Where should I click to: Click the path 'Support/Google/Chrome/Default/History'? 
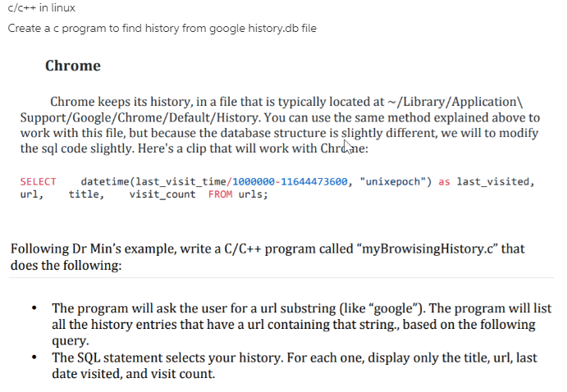139,118
